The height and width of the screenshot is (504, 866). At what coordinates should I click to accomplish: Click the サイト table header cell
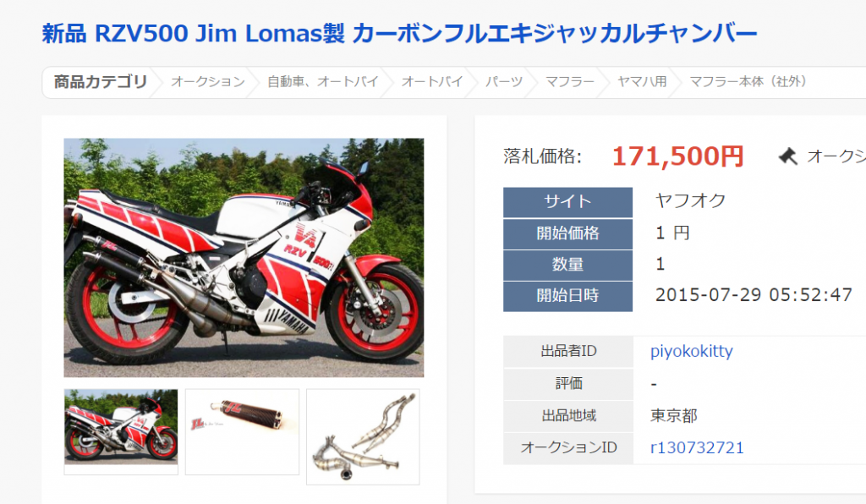[x=567, y=202]
